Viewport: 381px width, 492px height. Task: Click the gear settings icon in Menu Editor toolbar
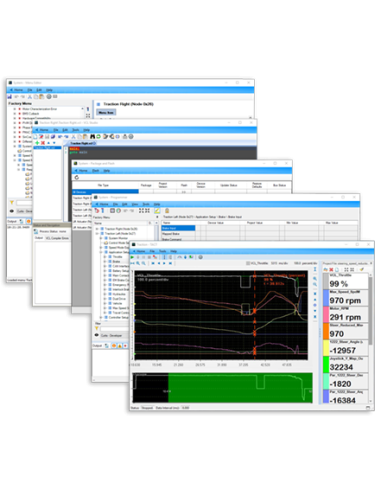pos(49,97)
